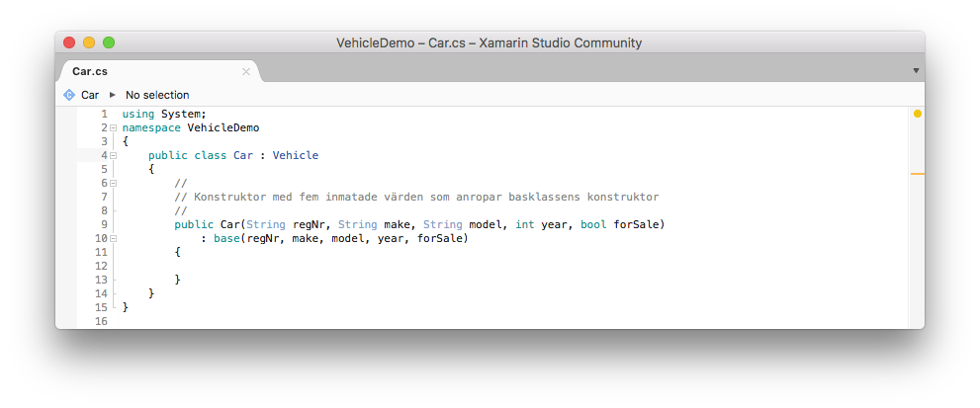Place cursor on empty line 12

click(512, 266)
